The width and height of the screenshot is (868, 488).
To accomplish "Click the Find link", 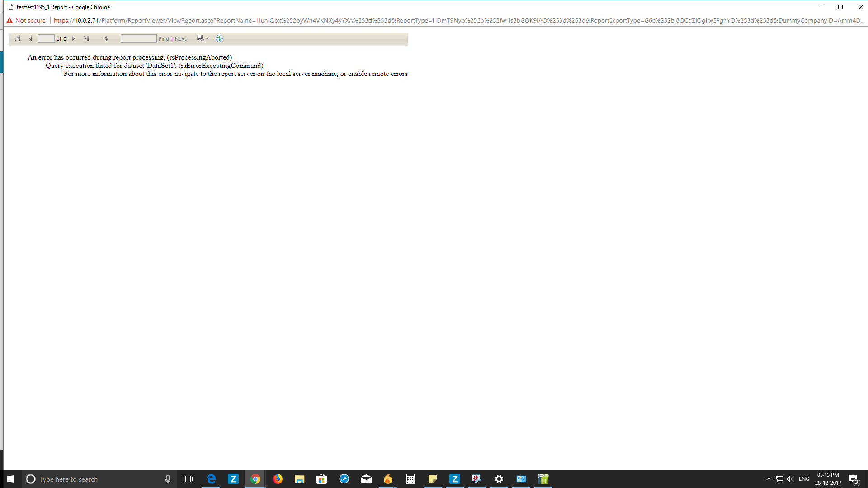I will 164,39.
